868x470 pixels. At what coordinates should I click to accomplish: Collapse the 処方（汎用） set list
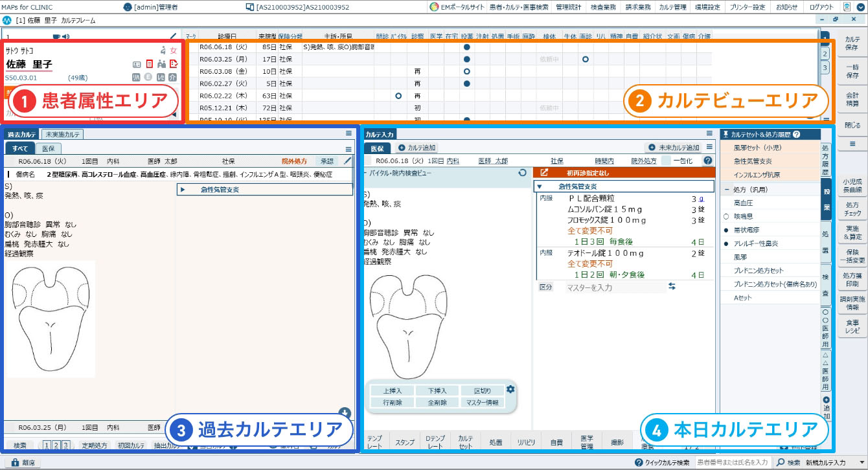(726, 188)
